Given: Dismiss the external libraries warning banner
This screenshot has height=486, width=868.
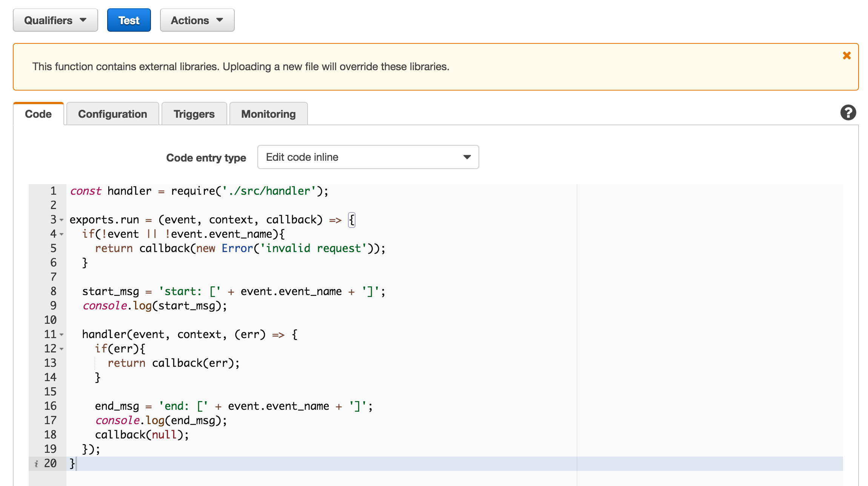Looking at the screenshot, I should [846, 56].
